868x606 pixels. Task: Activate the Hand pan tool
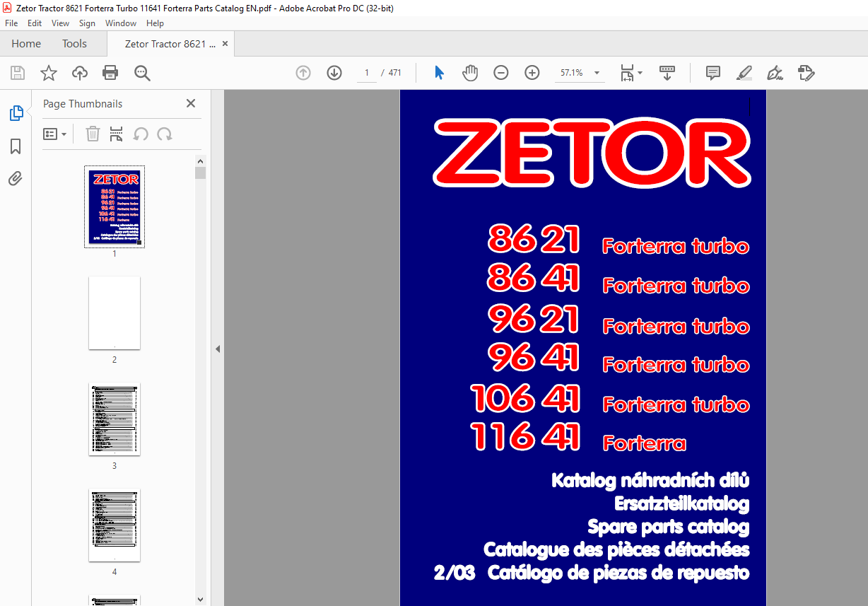pos(470,73)
